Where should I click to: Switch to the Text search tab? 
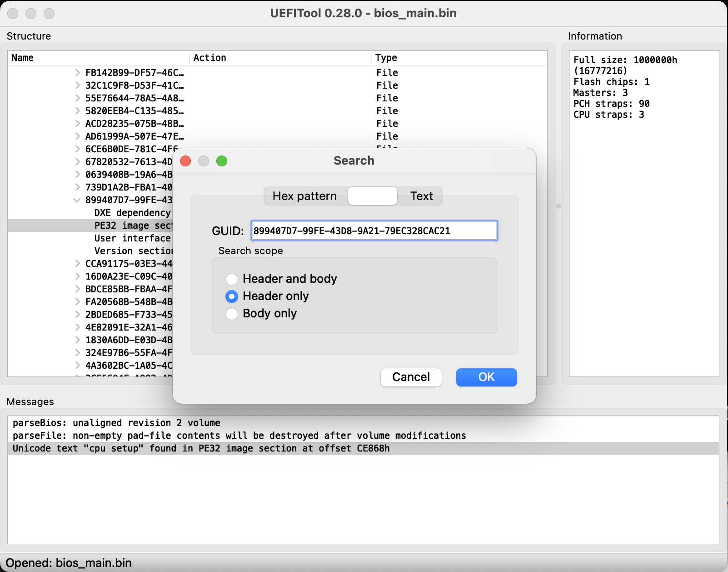(x=421, y=196)
